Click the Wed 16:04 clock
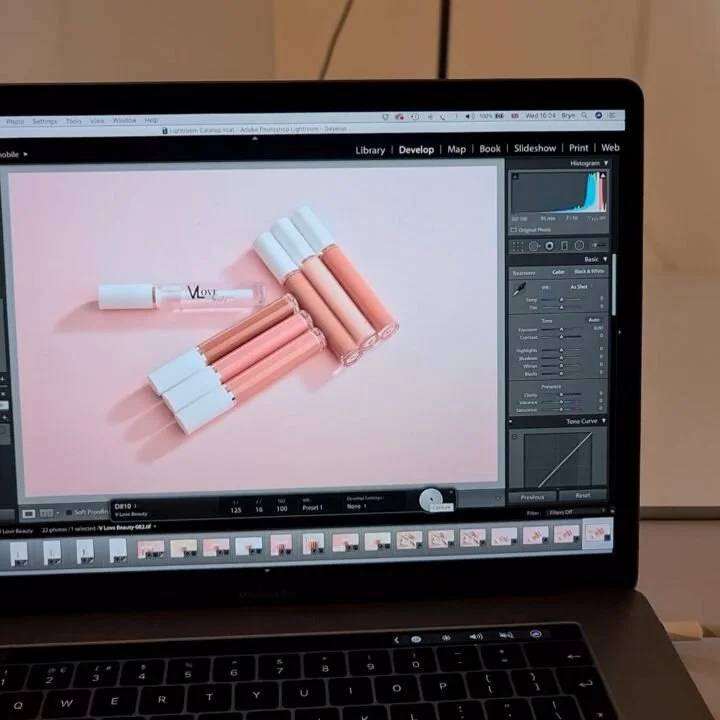The height and width of the screenshot is (720, 720). pyautogui.click(x=540, y=116)
